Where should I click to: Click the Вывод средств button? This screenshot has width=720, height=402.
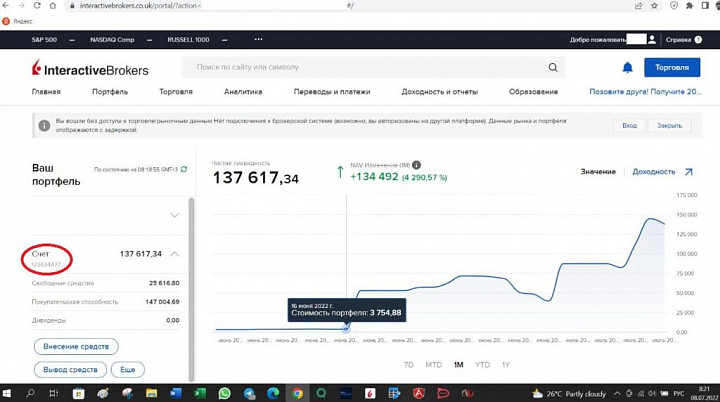click(70, 369)
